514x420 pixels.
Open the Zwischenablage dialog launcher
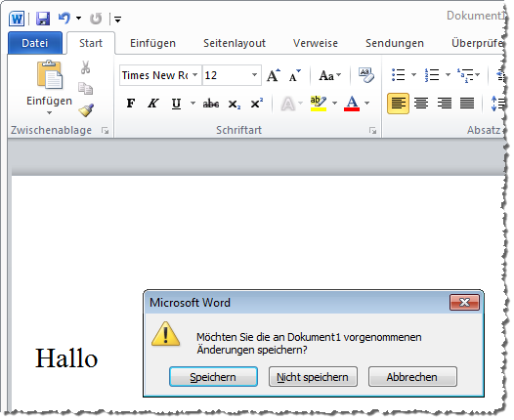pos(106,131)
